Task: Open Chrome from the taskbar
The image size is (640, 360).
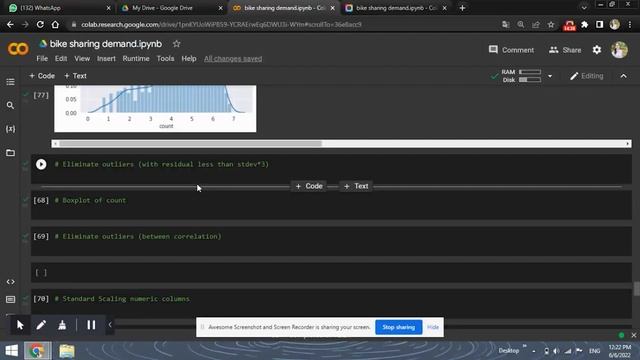Action: 37,351
